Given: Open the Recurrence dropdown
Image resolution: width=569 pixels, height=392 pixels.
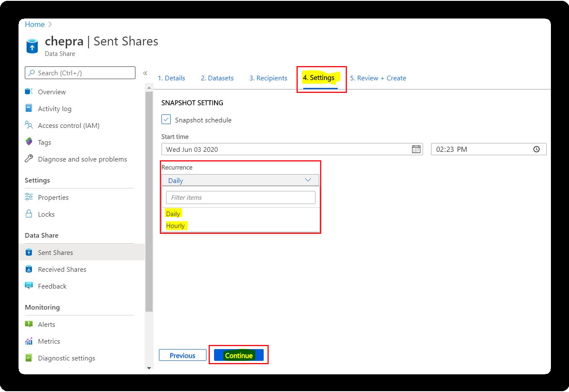Looking at the screenshot, I should pos(240,180).
